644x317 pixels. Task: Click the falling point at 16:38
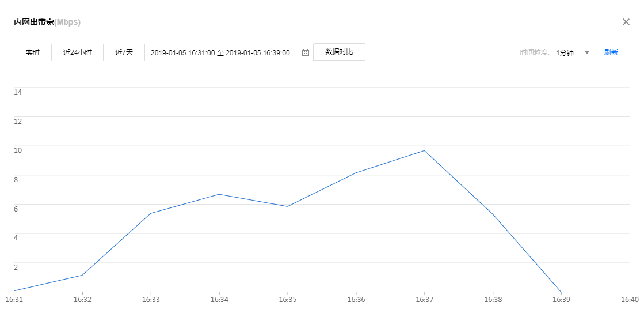tap(493, 214)
